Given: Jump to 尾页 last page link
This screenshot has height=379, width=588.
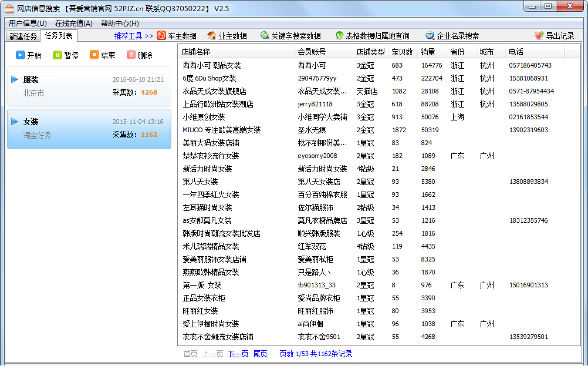Looking at the screenshot, I should click(260, 354).
